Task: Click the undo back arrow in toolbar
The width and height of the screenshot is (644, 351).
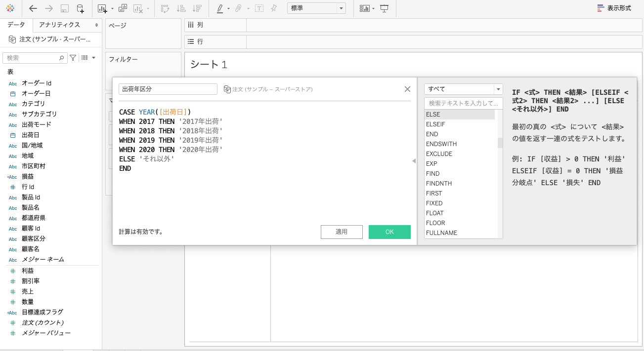Action: [33, 8]
